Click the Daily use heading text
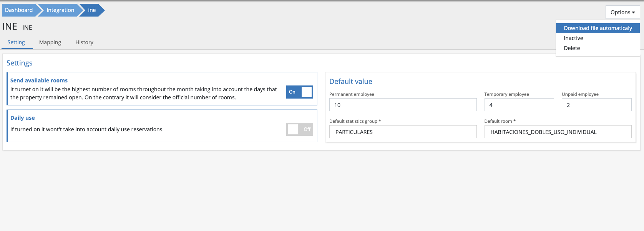644x231 pixels. (x=22, y=118)
